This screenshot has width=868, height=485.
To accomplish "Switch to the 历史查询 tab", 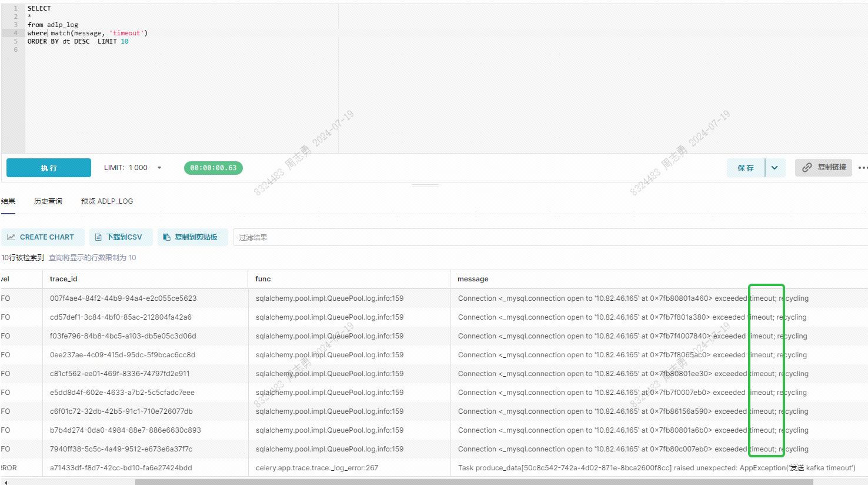I will click(x=48, y=201).
